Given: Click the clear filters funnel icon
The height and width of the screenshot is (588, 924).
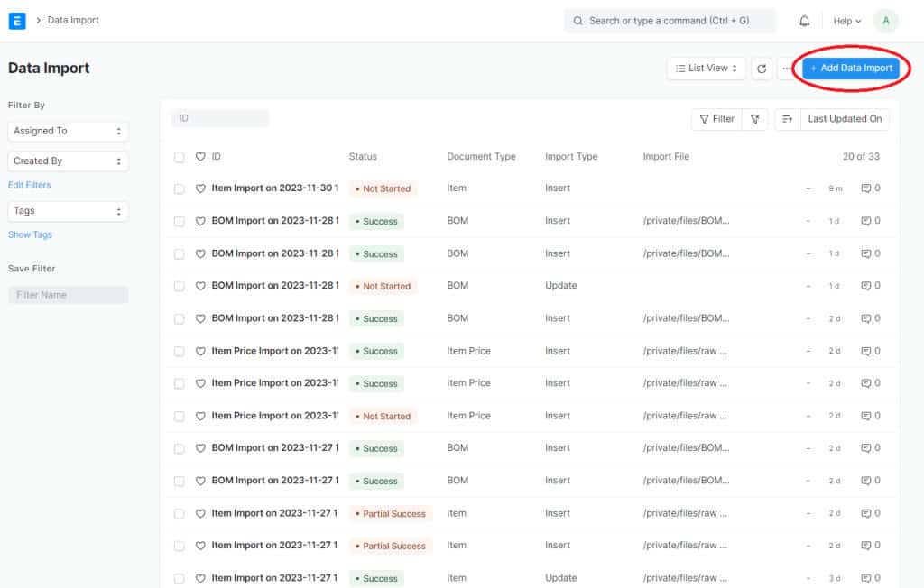Looking at the screenshot, I should (x=755, y=119).
